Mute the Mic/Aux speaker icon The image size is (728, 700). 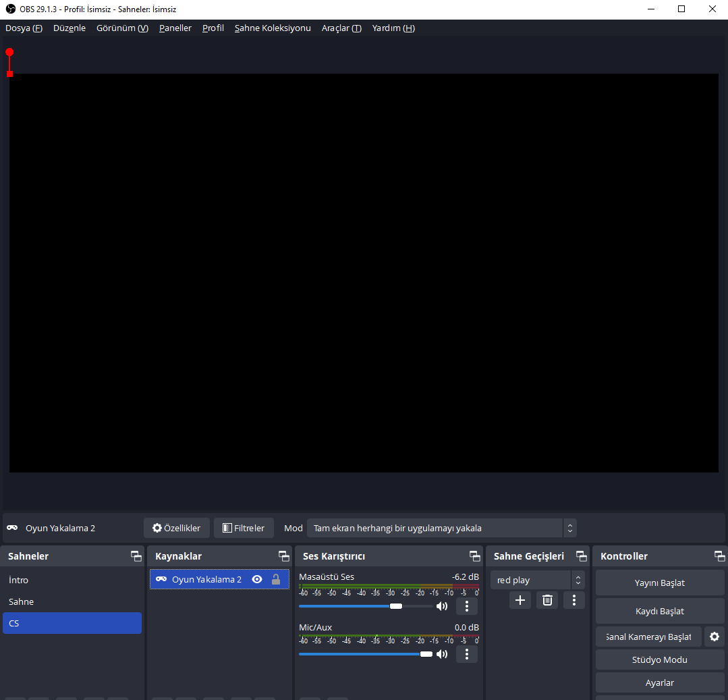442,654
